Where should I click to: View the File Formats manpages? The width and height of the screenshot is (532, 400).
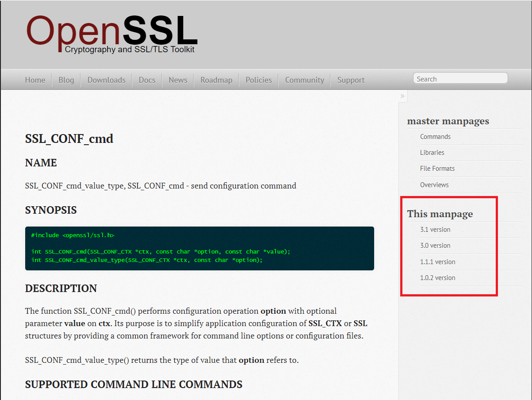[437, 169]
